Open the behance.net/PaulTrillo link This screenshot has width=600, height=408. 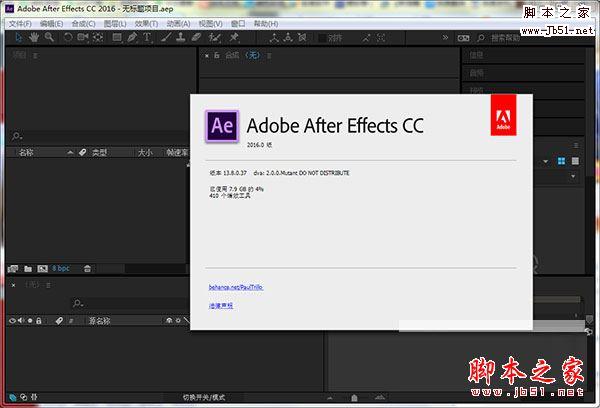tap(236, 287)
